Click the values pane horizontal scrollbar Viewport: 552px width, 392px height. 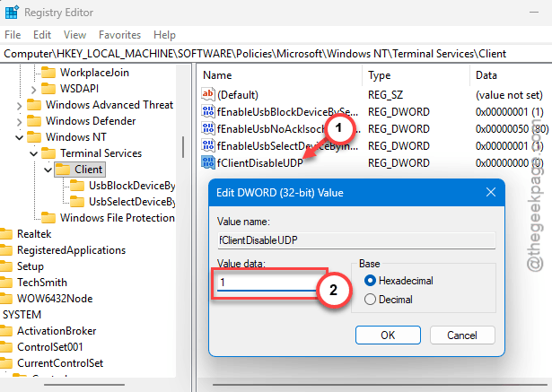[380, 385]
